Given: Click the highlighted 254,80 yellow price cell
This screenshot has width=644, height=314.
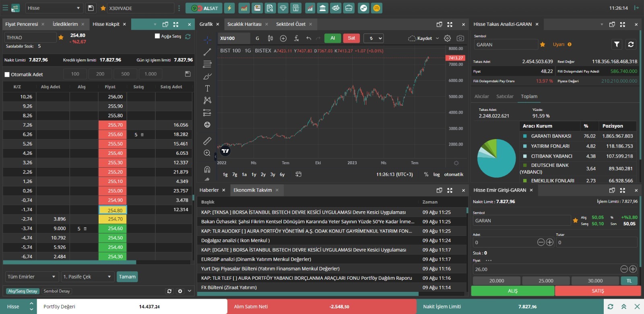Looking at the screenshot, I should [113, 210].
